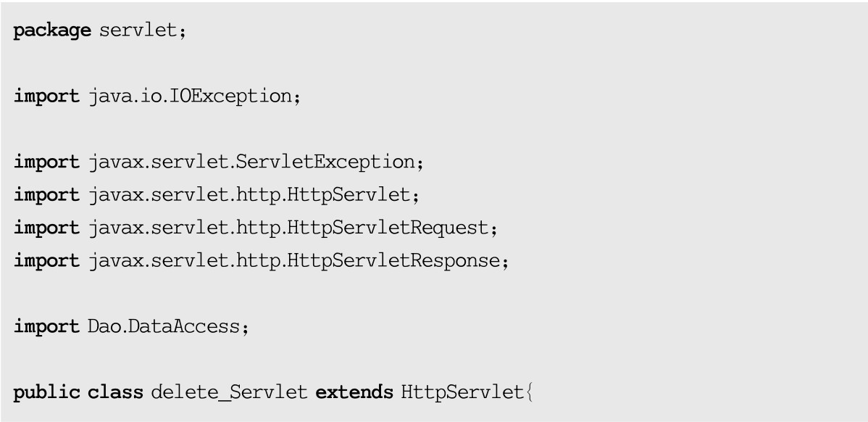Click the import keyword on the HttpServletRequest line
Screen dimensions: 868x422
pos(46,230)
